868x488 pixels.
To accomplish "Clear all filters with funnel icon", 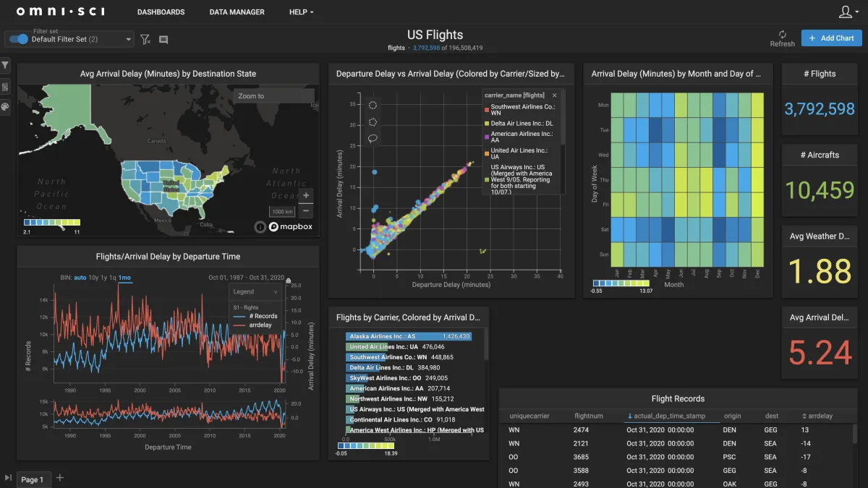I will tap(145, 39).
